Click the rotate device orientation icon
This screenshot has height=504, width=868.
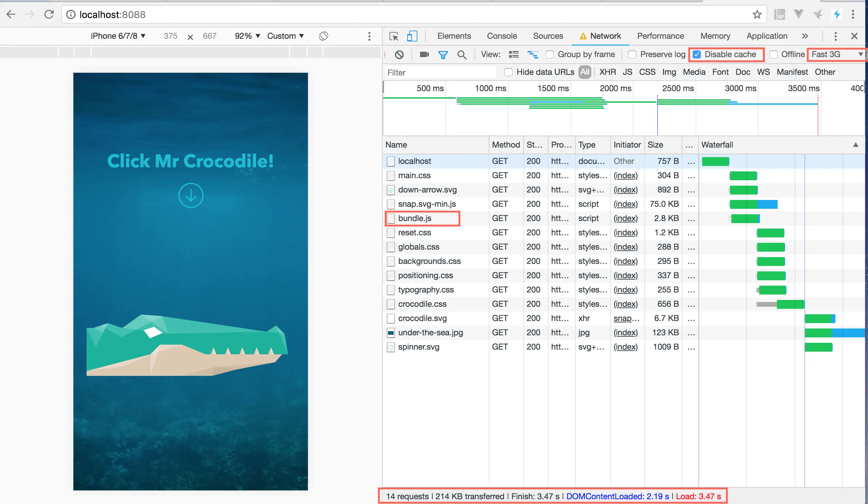(x=324, y=36)
